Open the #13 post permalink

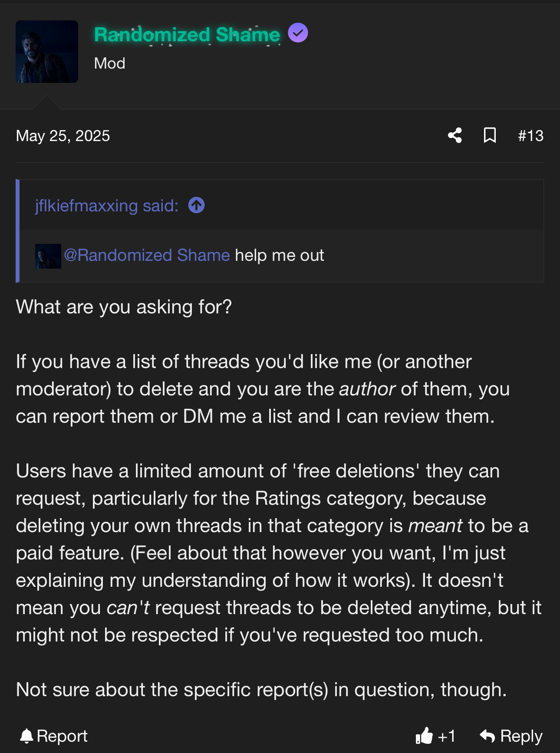(x=530, y=136)
